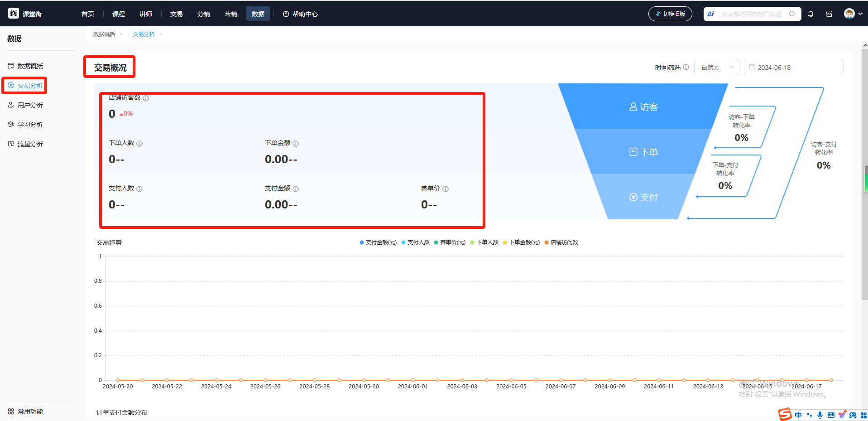
Task: Click the search magnifier icon
Action: pyautogui.click(x=792, y=14)
